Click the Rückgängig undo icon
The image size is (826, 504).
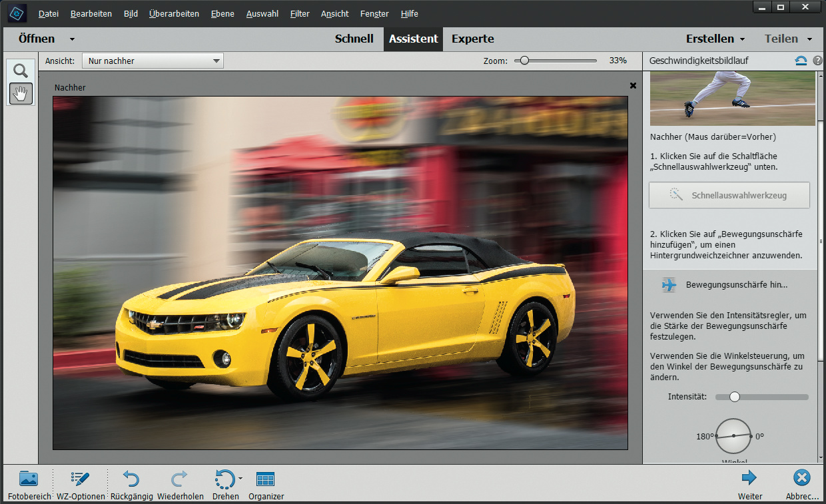(x=131, y=479)
